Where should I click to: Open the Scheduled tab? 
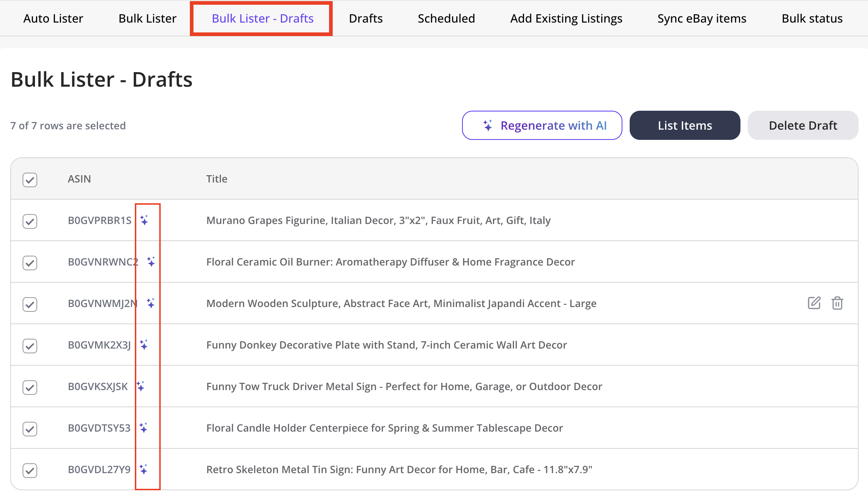[446, 18]
